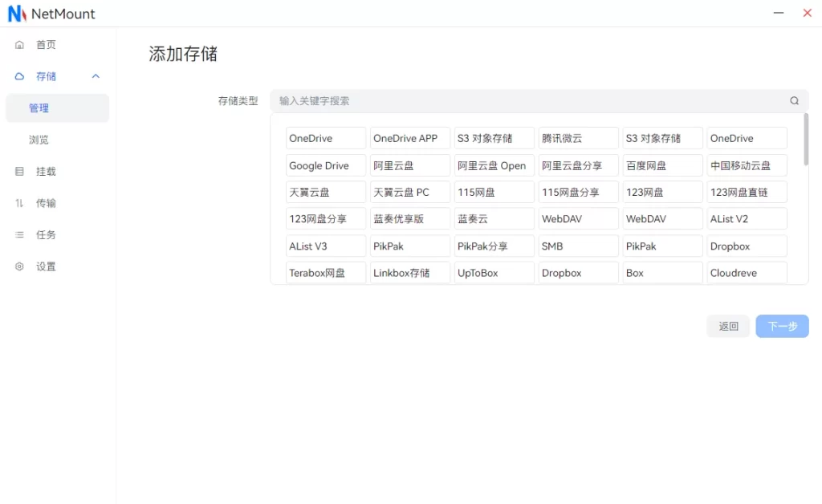Viewport: 822px width, 504px height.
Task: Click the home icon beside 首页
Action: (20, 45)
